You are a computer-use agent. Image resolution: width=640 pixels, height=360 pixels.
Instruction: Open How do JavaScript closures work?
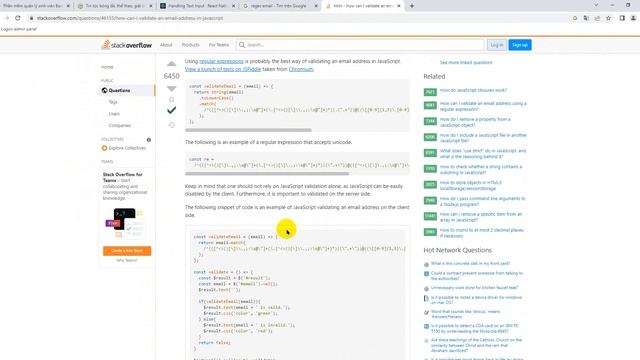click(473, 90)
